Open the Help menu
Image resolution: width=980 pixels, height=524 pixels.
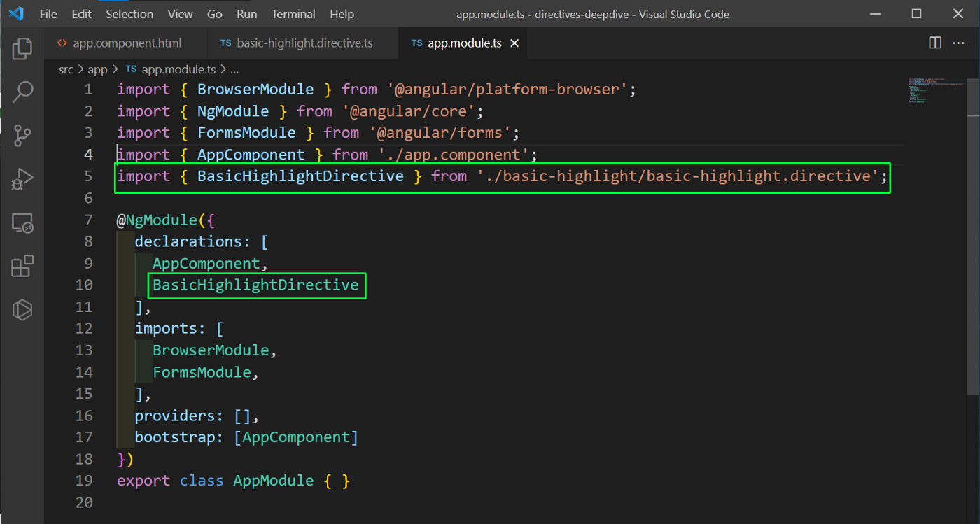tap(342, 14)
